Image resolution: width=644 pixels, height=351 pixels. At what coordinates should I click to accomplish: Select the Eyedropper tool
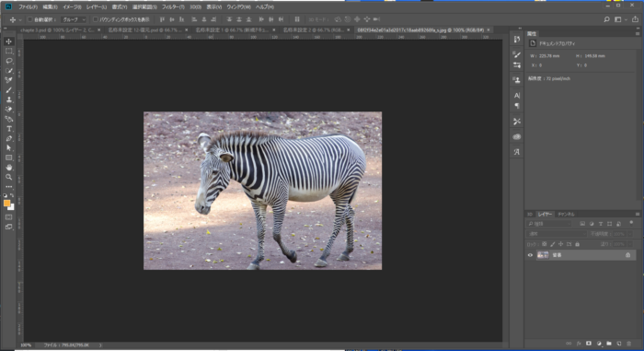pyautogui.click(x=8, y=80)
